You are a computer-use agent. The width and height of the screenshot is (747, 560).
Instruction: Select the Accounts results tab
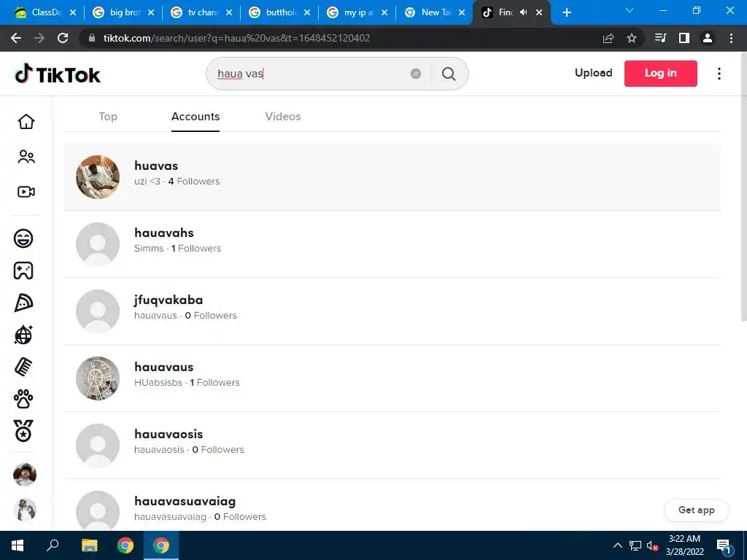click(196, 117)
